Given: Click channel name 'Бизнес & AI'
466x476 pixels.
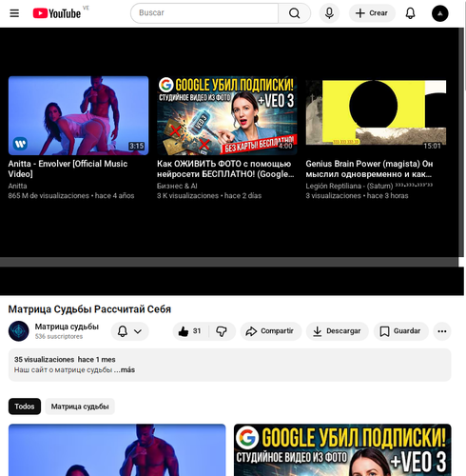Looking at the screenshot, I should 177,186.
